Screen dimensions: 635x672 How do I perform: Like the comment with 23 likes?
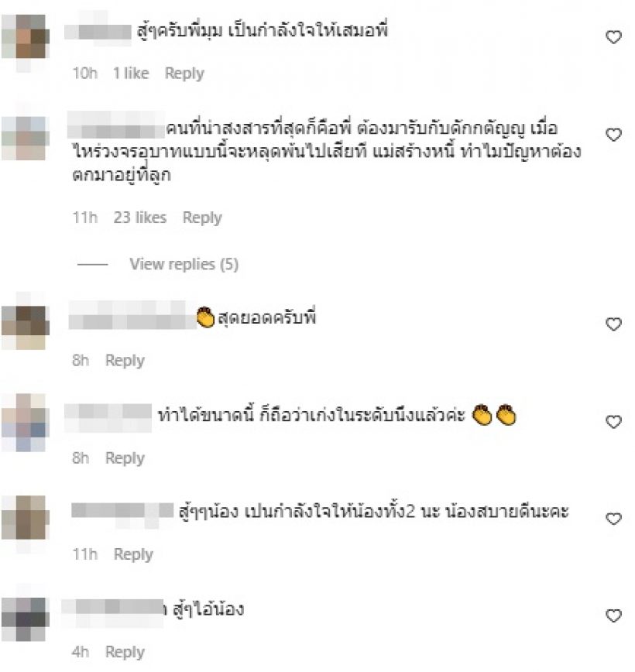coord(613,135)
